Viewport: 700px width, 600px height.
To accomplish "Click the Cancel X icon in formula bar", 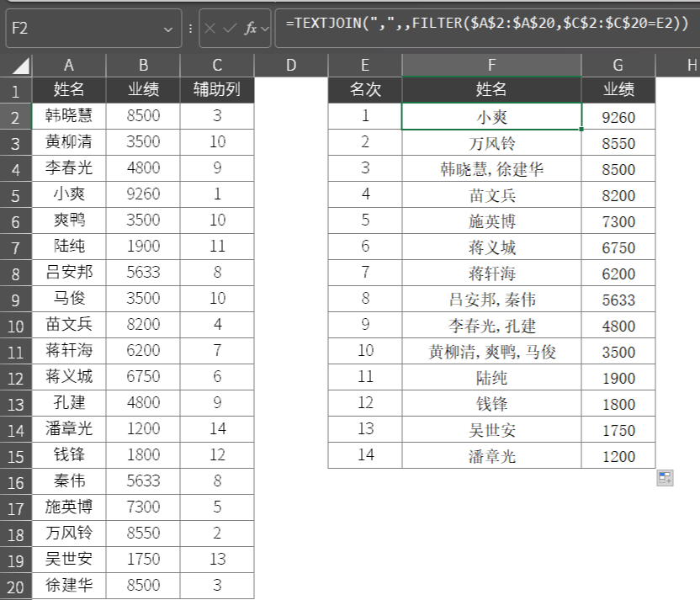I will tap(209, 29).
